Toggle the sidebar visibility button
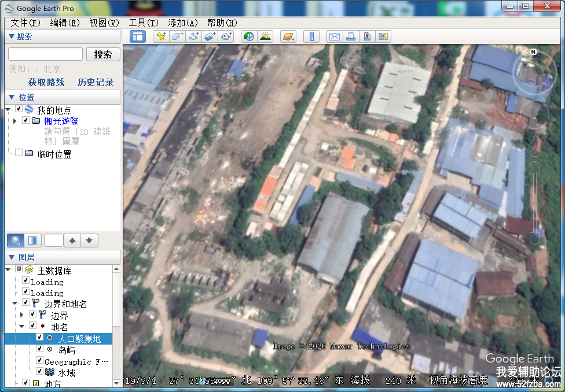This screenshot has width=565, height=392. (x=138, y=36)
